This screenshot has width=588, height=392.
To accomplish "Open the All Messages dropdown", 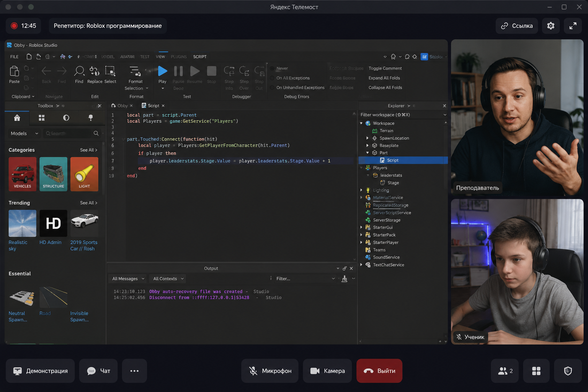I will tap(128, 279).
